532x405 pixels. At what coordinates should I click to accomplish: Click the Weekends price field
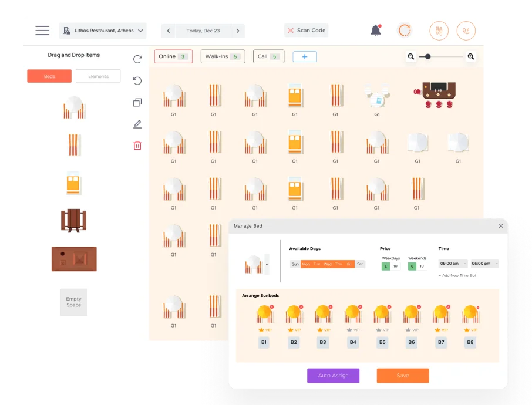click(x=417, y=266)
